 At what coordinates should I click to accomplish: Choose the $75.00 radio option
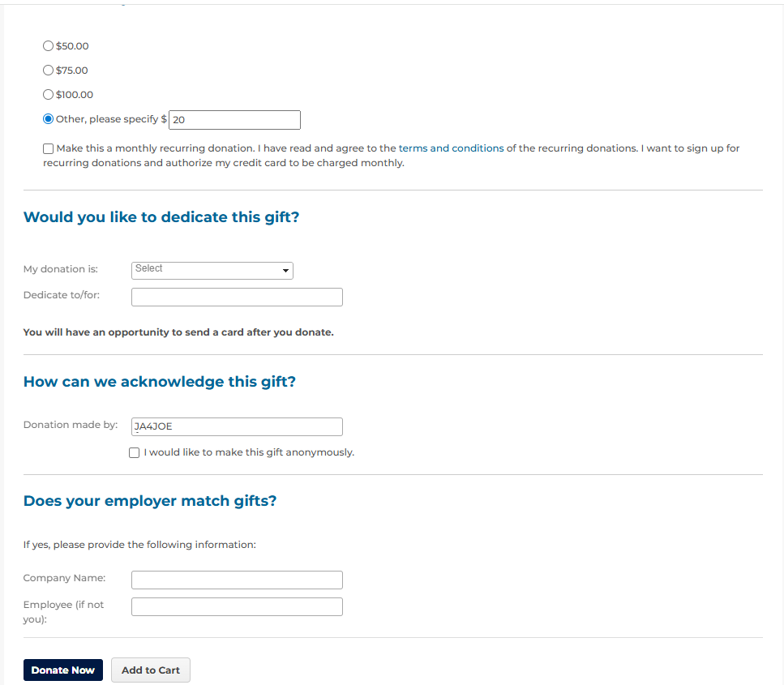click(x=48, y=71)
